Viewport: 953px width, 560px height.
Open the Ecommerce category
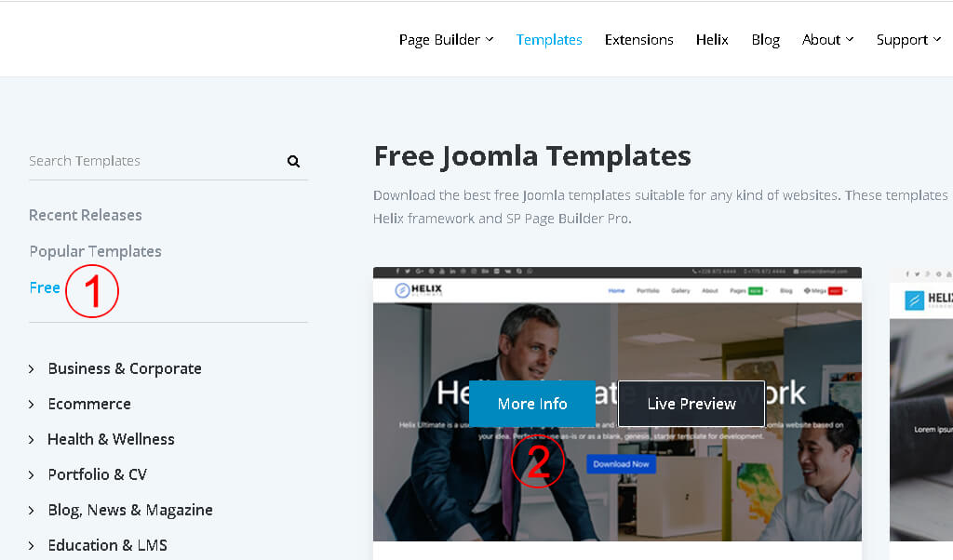(x=89, y=404)
